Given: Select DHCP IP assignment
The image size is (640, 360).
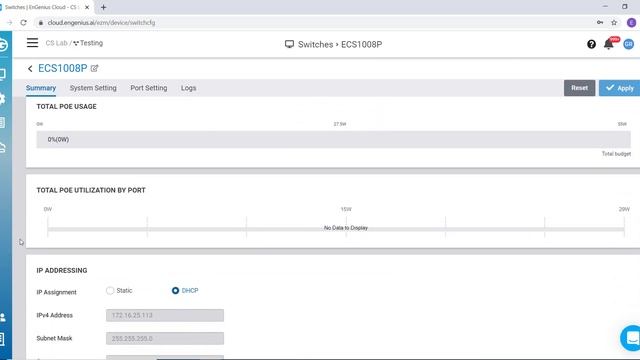Looking at the screenshot, I should (175, 291).
